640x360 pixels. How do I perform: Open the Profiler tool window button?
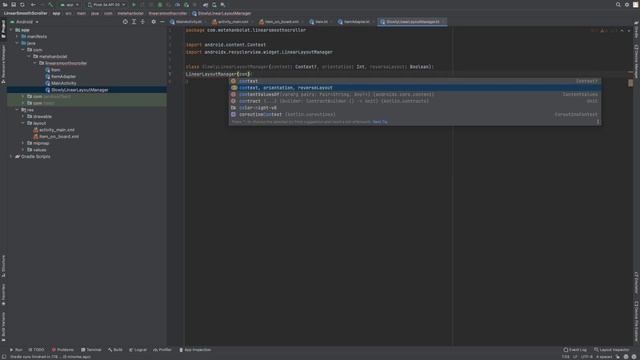pyautogui.click(x=162, y=350)
